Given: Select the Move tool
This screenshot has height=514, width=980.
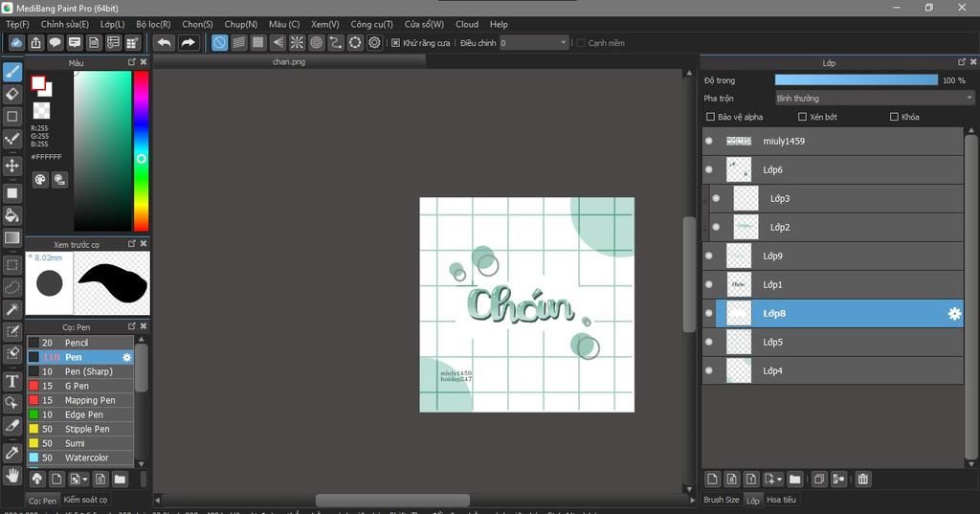Looking at the screenshot, I should pyautogui.click(x=11, y=166).
